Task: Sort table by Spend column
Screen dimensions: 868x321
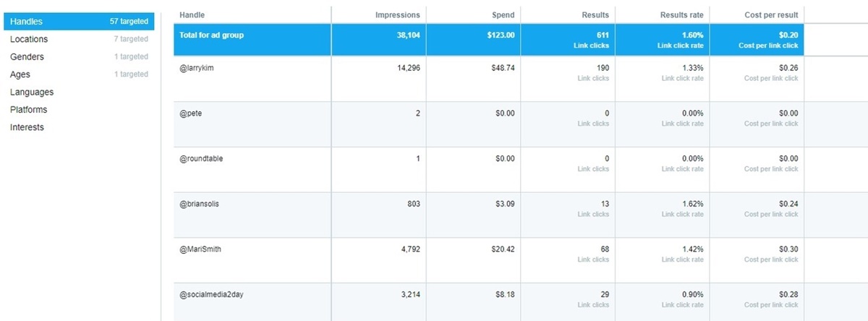Action: point(503,14)
